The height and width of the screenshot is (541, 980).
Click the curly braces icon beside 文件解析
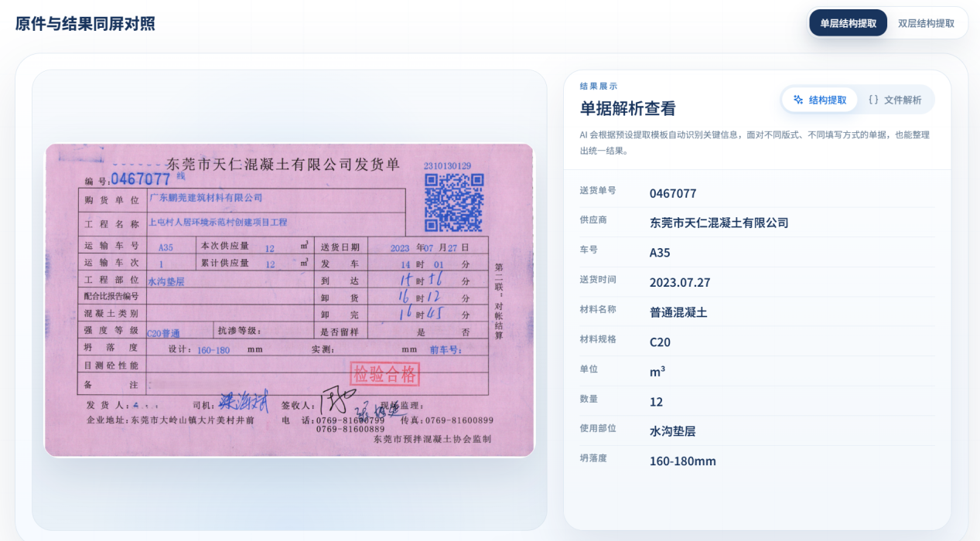(873, 100)
